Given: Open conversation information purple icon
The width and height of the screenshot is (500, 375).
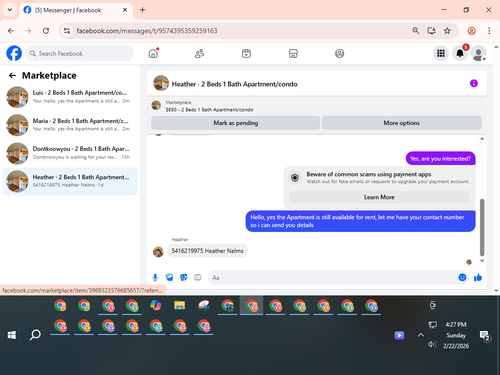Looking at the screenshot, I should [474, 83].
